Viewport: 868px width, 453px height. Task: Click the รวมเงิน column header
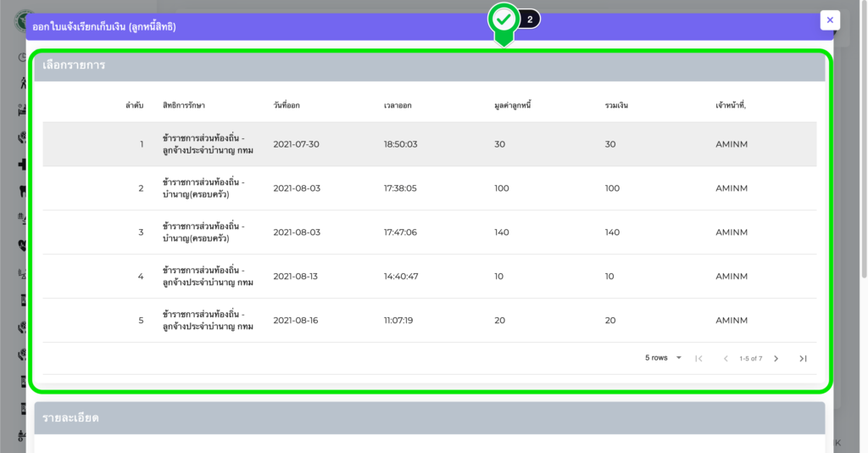tap(616, 105)
